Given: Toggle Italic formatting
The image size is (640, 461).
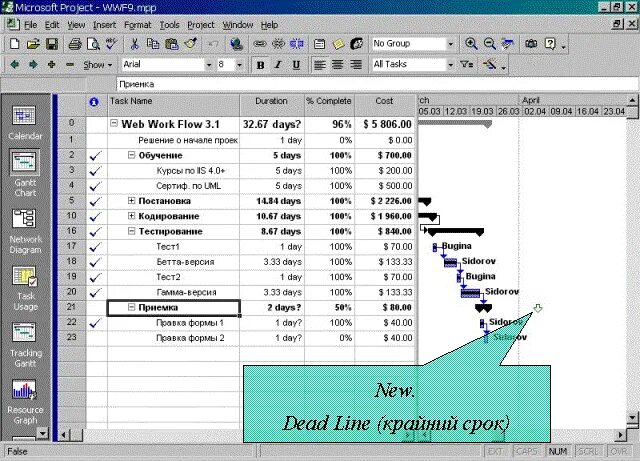Looking at the screenshot, I should pos(278,65).
